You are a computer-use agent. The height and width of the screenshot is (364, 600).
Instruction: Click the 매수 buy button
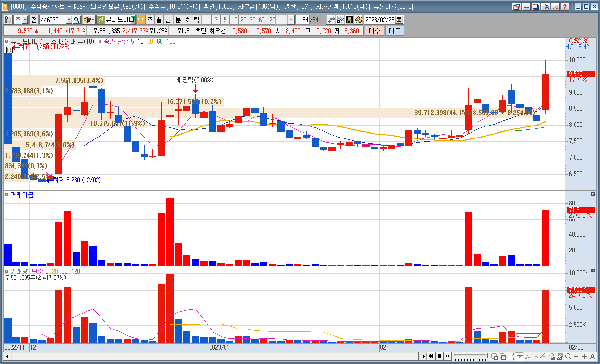[375, 31]
